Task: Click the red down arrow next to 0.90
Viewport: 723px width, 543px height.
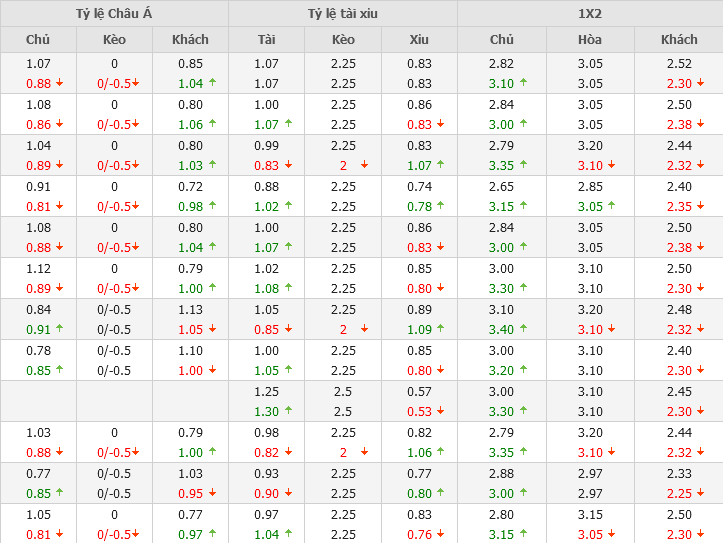Action: pyautogui.click(x=289, y=494)
